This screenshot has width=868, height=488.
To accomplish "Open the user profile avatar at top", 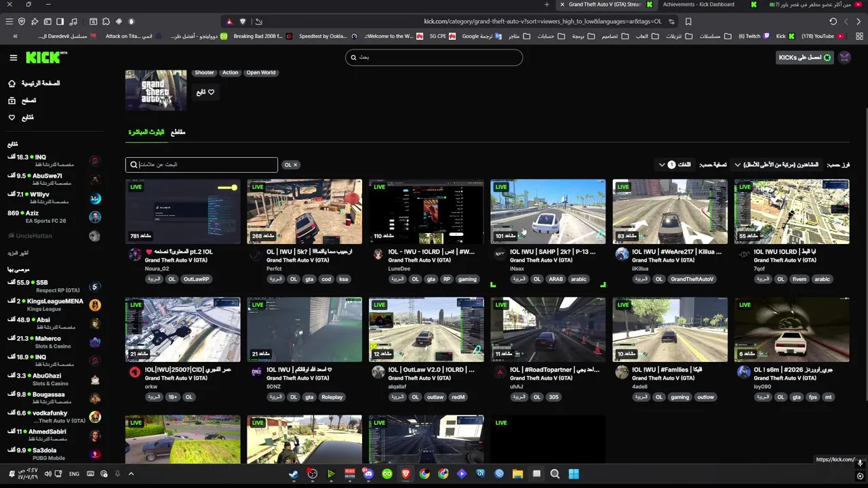I will click(844, 58).
